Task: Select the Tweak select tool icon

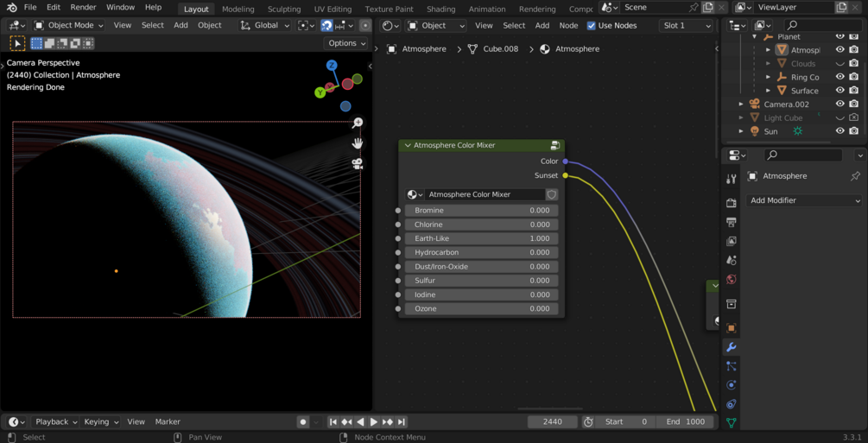Action: (17, 43)
